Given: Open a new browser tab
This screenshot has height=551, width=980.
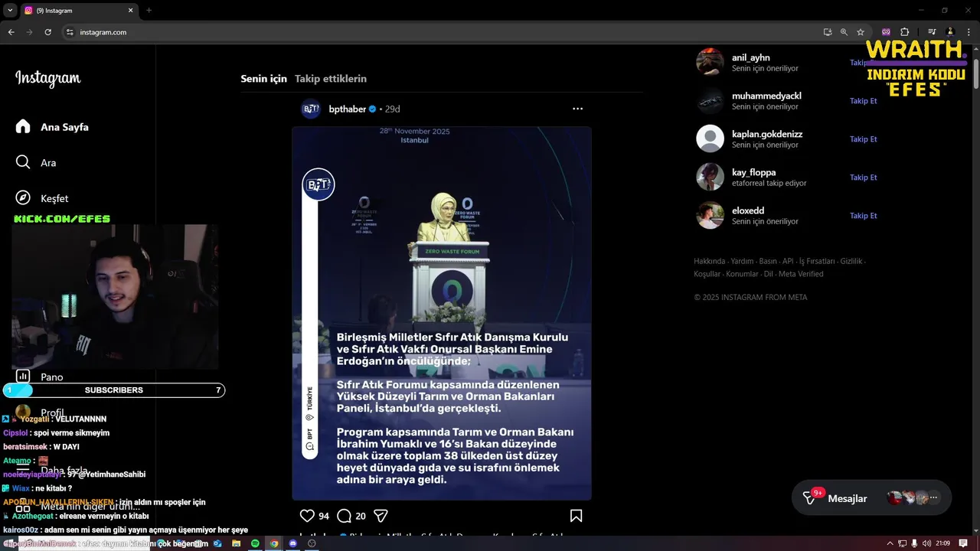Looking at the screenshot, I should [149, 11].
